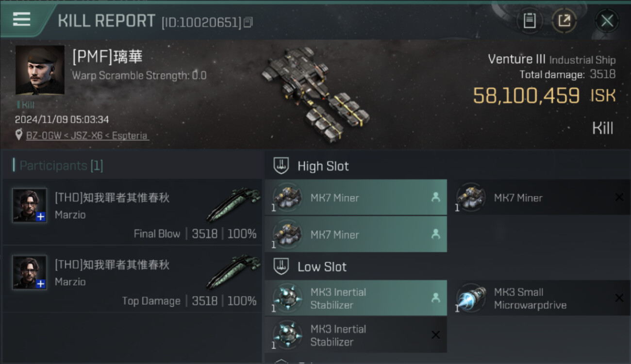Close the kill report window

[607, 21]
